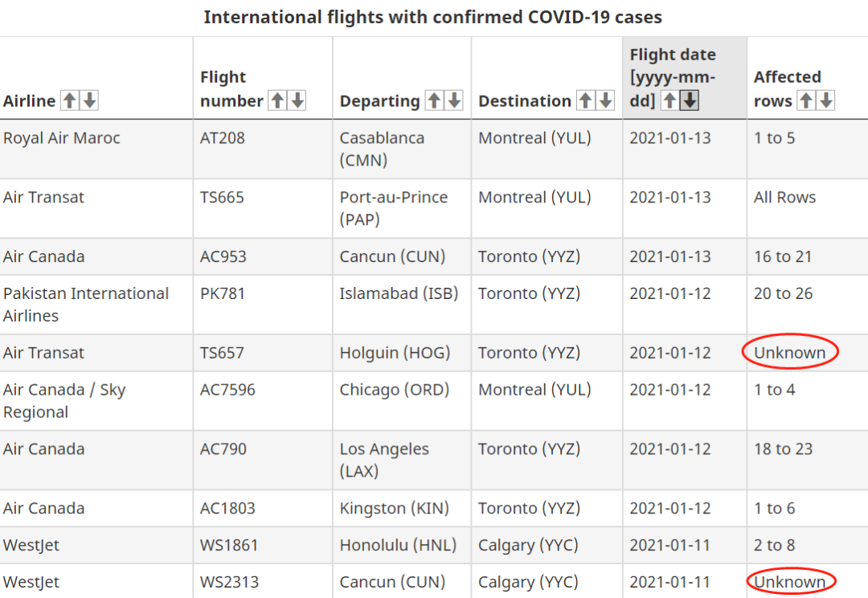This screenshot has height=598, width=868.
Task: Sort Departing column descending
Action: 454,100
